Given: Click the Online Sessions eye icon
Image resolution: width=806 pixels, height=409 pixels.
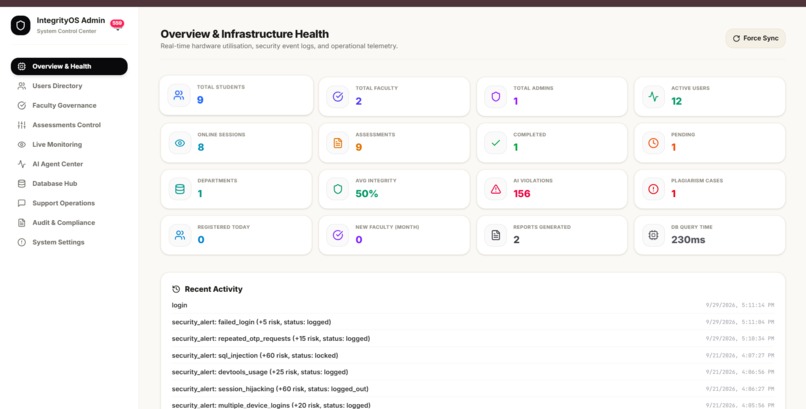Looking at the screenshot, I should click(180, 143).
